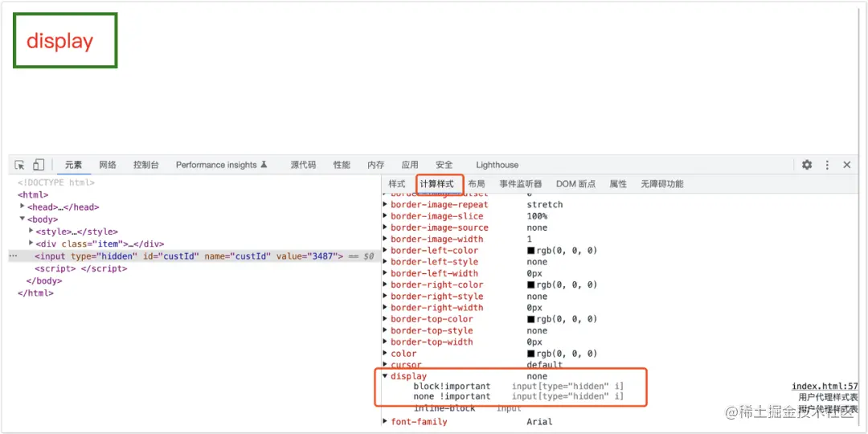
Task: Select the input type hidden element row
Action: [x=194, y=256]
